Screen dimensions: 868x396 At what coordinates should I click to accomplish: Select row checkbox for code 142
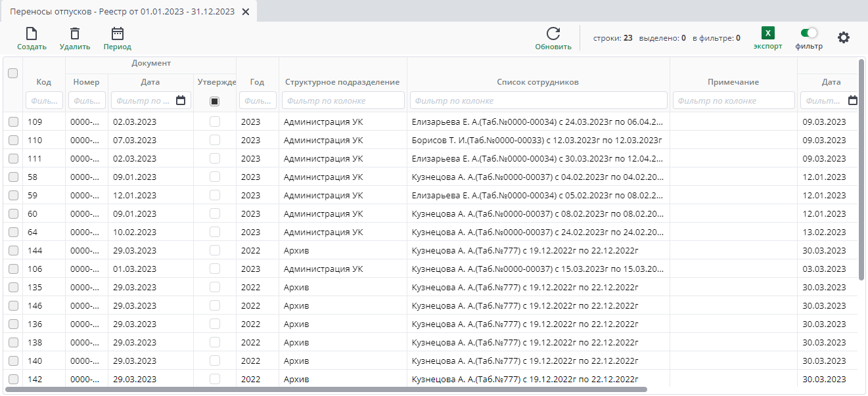13,379
